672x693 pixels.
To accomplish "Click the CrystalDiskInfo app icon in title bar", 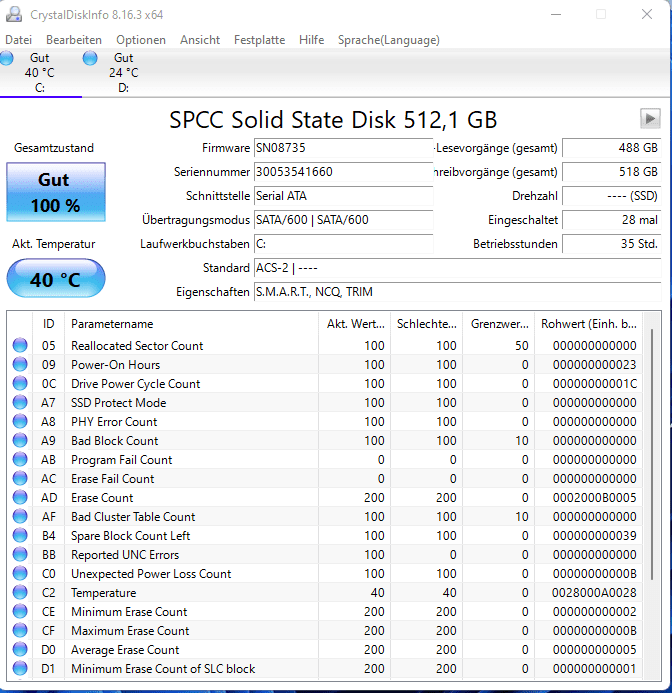I will [x=13, y=14].
